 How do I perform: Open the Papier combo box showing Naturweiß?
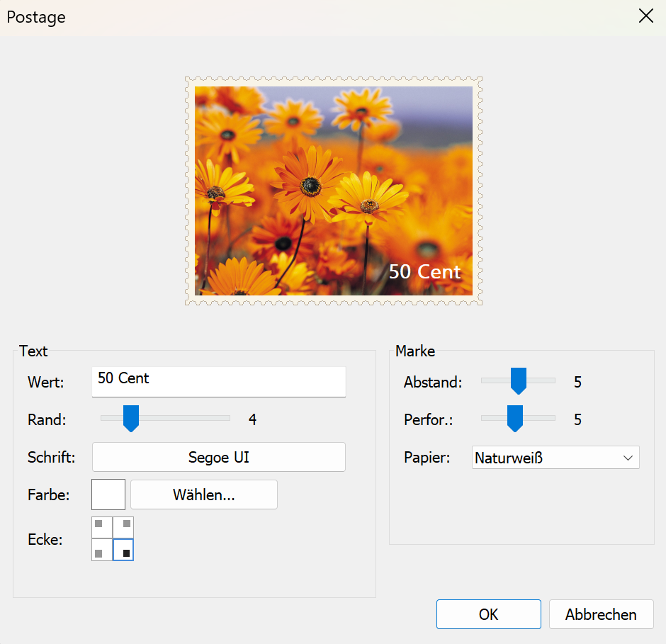546,458
